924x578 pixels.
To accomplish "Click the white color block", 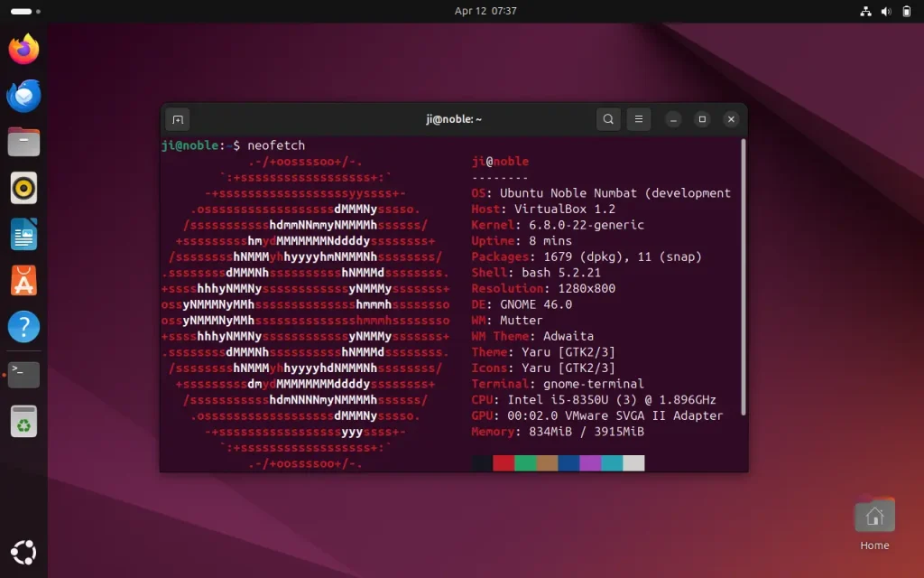I will (634, 463).
